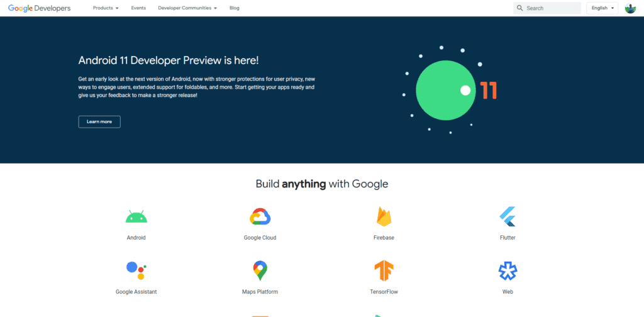Viewport: 644px width, 317px height.
Task: Click the search magnifier icon
Action: pyautogui.click(x=520, y=8)
